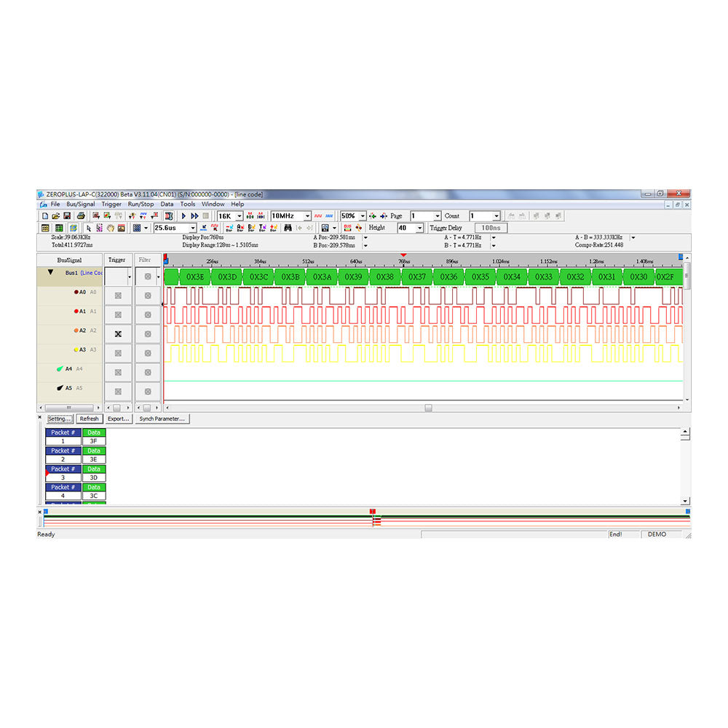
Task: Click the Bus/Signal panel horizontal scrollbar thumb
Action: coord(68,408)
